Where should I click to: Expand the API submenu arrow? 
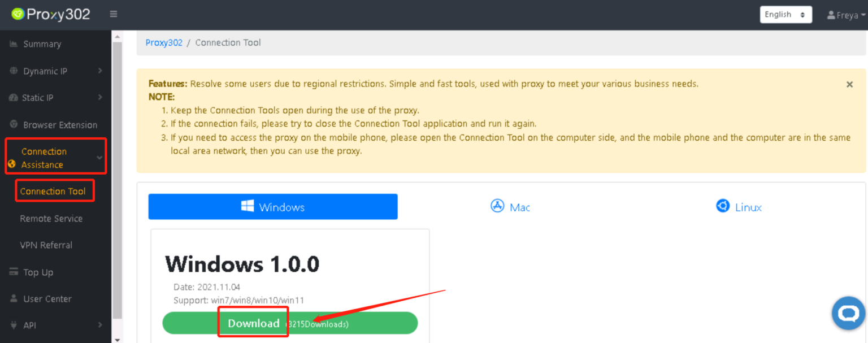coord(100,325)
